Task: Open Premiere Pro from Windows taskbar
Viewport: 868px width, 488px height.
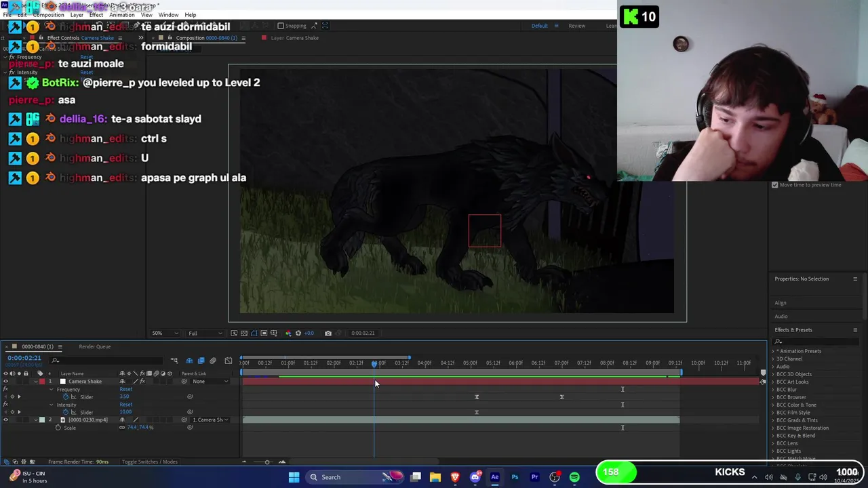Action: [x=534, y=477]
